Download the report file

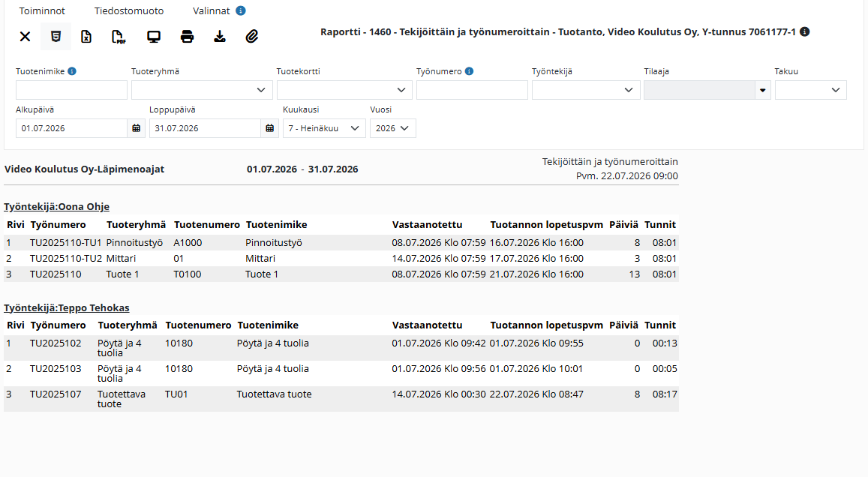[x=220, y=37]
